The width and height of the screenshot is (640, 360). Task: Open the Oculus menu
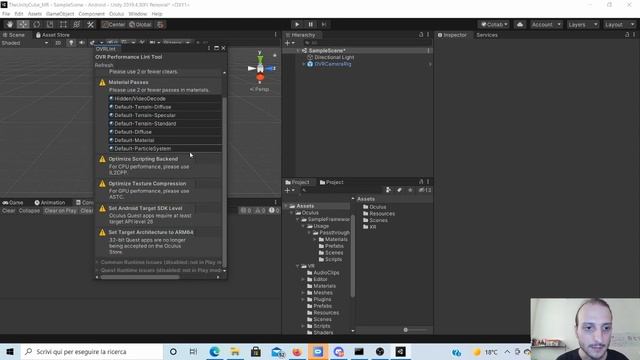tap(116, 14)
